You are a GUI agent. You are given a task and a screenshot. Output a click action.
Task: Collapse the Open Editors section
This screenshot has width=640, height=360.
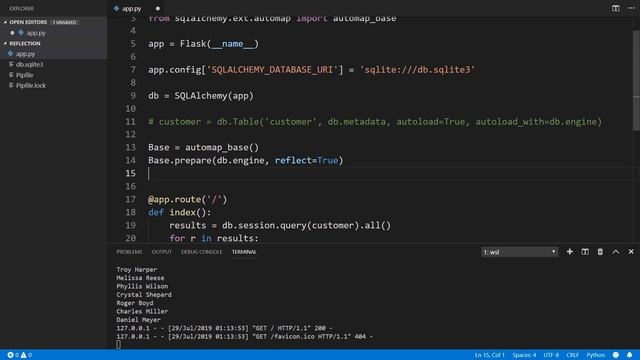pos(5,22)
